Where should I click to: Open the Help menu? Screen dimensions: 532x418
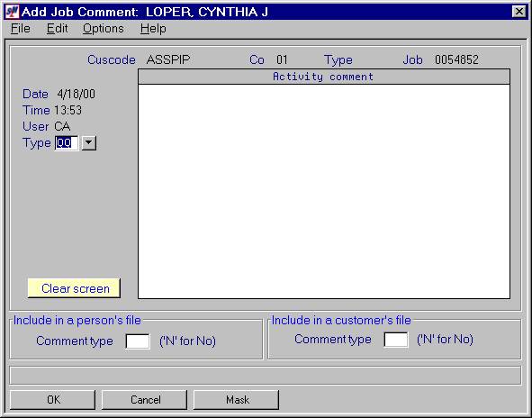point(153,29)
